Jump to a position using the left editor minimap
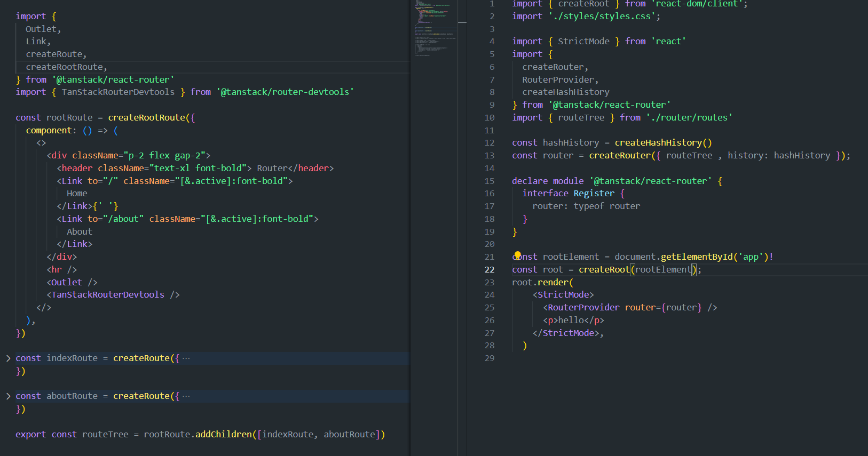This screenshot has width=868, height=456. 434,28
